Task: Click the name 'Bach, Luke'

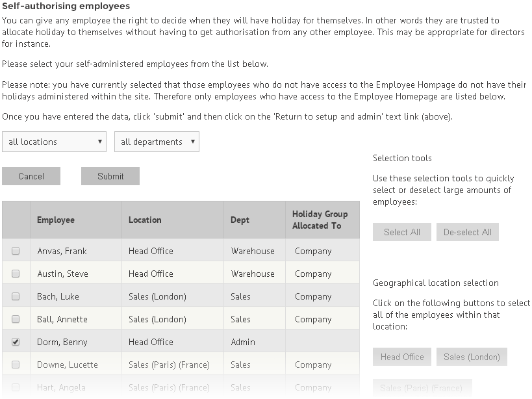Action: tap(58, 296)
